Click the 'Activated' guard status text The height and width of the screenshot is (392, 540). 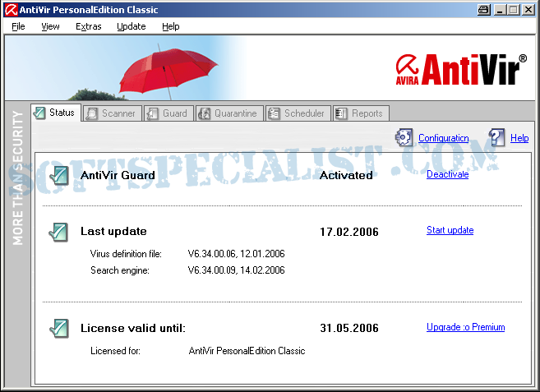pyautogui.click(x=346, y=175)
